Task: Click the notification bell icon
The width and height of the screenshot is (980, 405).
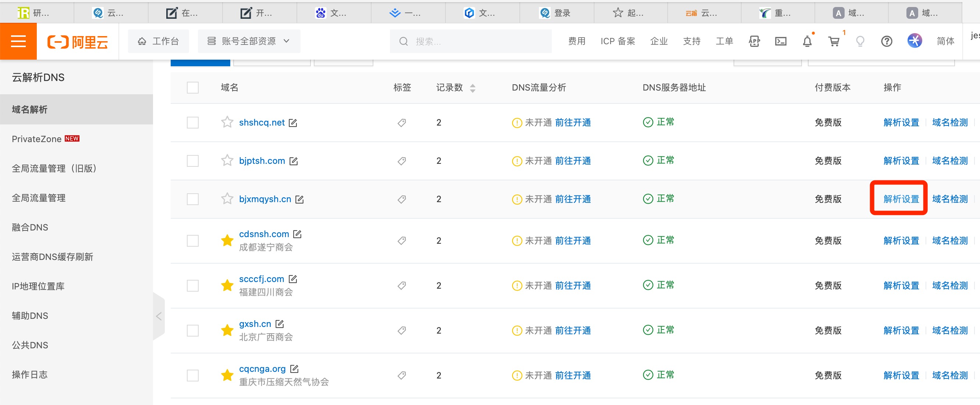Action: coord(807,41)
